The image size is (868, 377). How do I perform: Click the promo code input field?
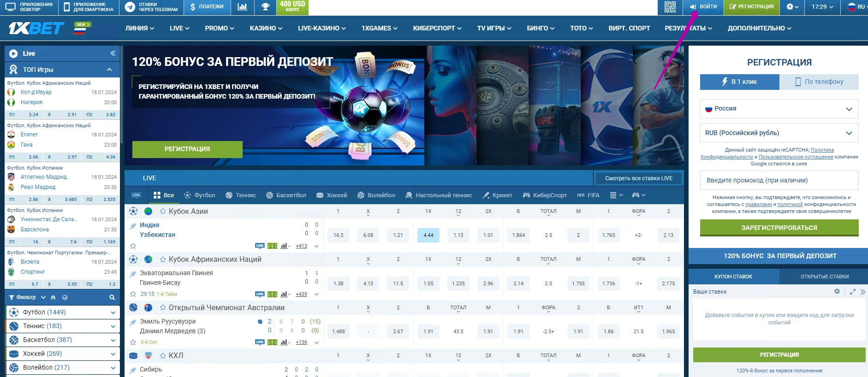click(779, 180)
